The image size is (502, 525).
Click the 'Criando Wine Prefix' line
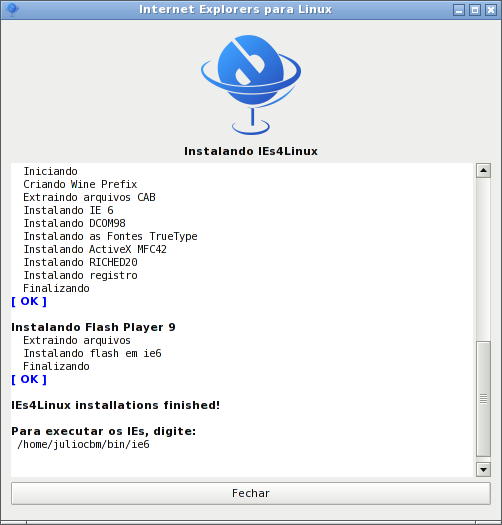pos(80,184)
